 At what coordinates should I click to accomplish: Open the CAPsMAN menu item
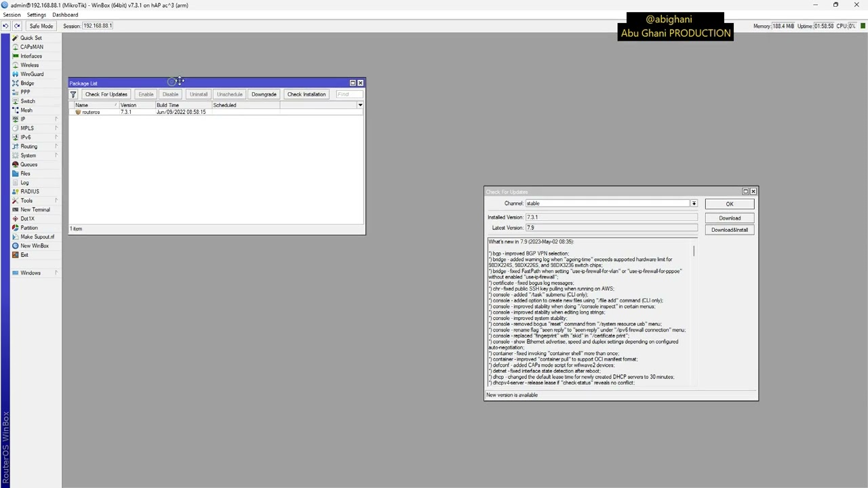31,47
